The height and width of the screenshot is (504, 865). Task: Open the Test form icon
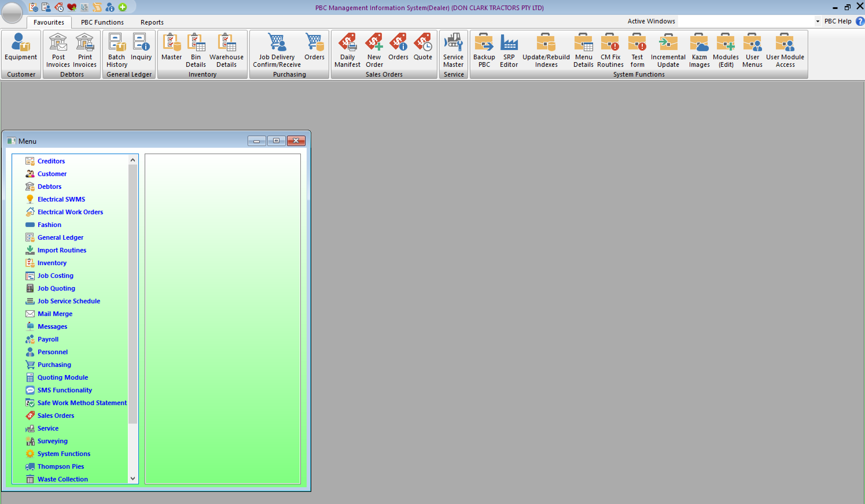tap(637, 50)
